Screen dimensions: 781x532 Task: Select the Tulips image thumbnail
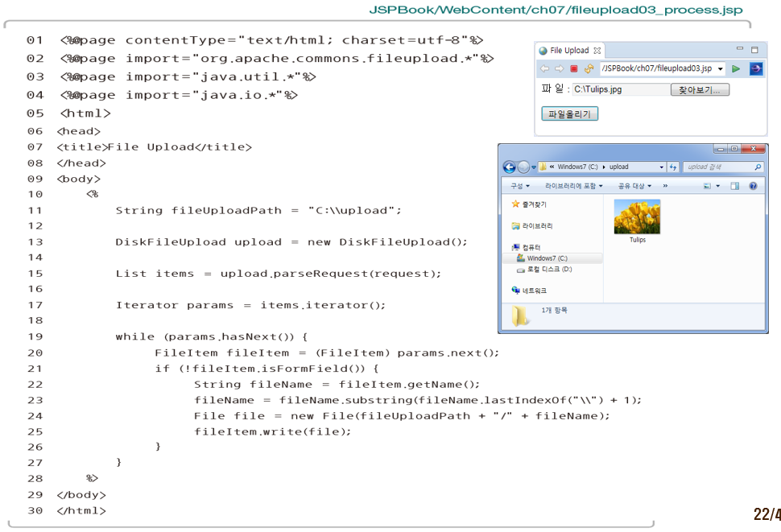(637, 217)
